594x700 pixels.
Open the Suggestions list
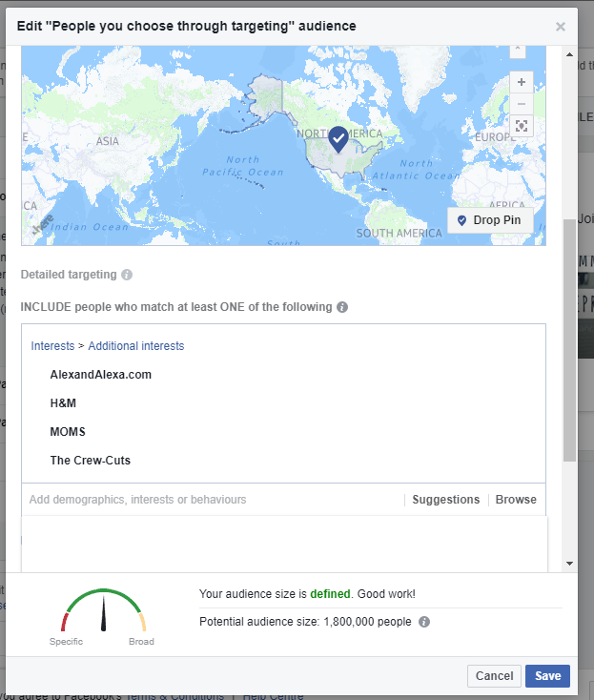[x=445, y=500]
